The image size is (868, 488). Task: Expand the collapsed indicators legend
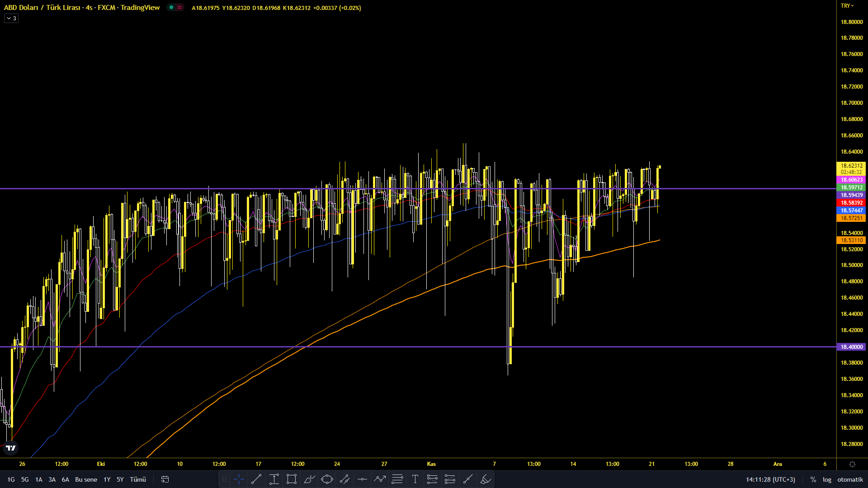(x=11, y=19)
